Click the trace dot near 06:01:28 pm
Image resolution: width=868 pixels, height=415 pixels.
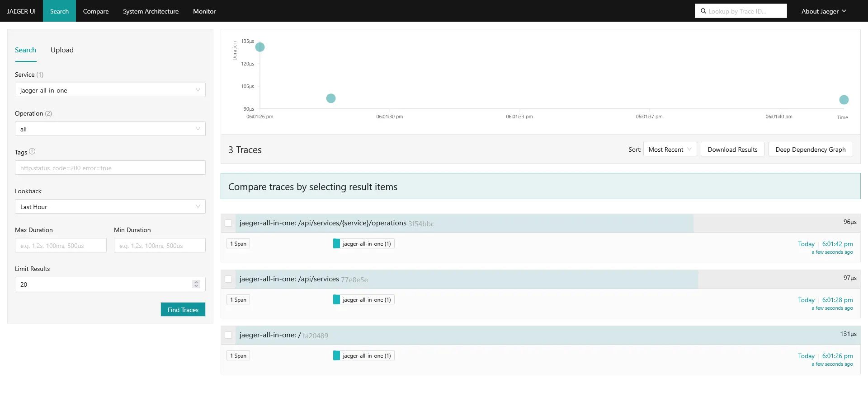click(x=331, y=98)
